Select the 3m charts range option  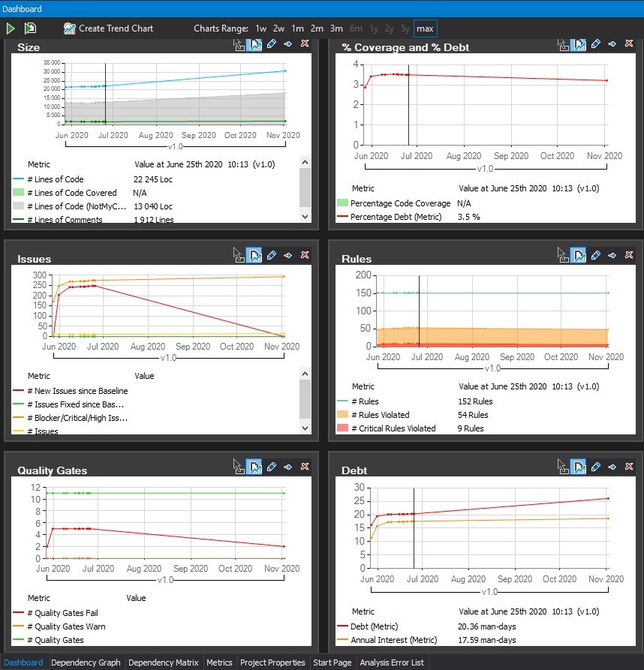click(x=335, y=28)
